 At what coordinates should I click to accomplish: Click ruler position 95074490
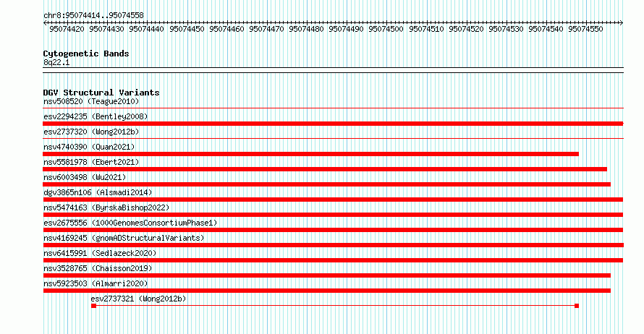pos(346,29)
